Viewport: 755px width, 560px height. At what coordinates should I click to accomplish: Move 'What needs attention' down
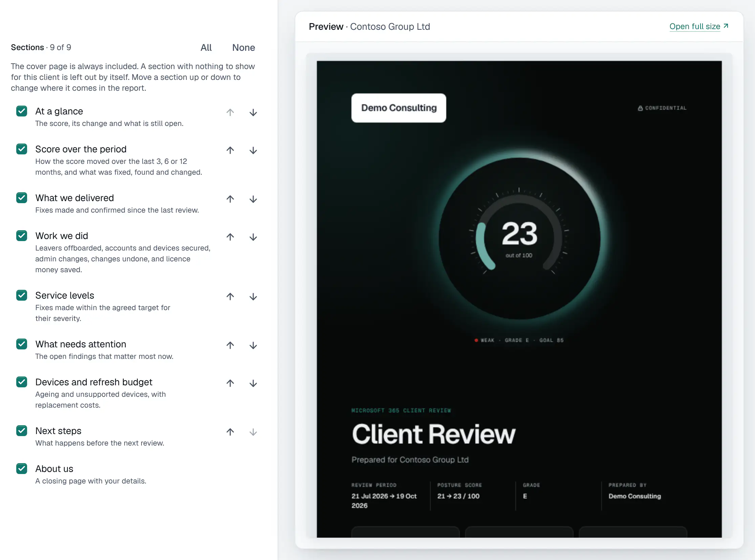tap(253, 345)
